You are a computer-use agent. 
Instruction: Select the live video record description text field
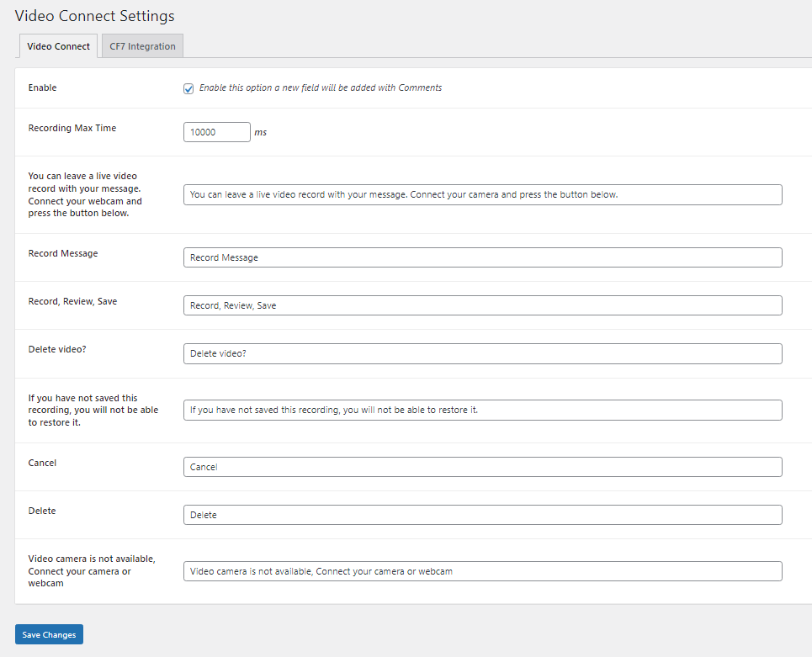[482, 194]
